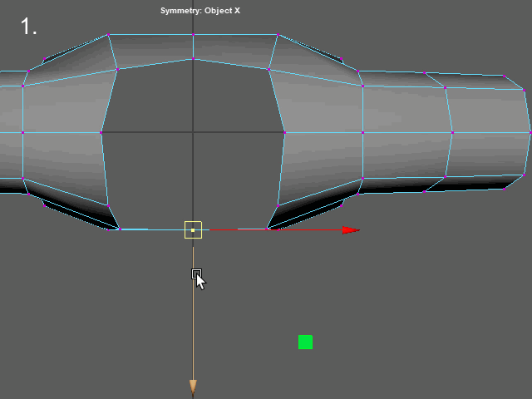532x399 pixels.
Task: Select the centerline vertex left of the dark center face
Action: coord(101,132)
